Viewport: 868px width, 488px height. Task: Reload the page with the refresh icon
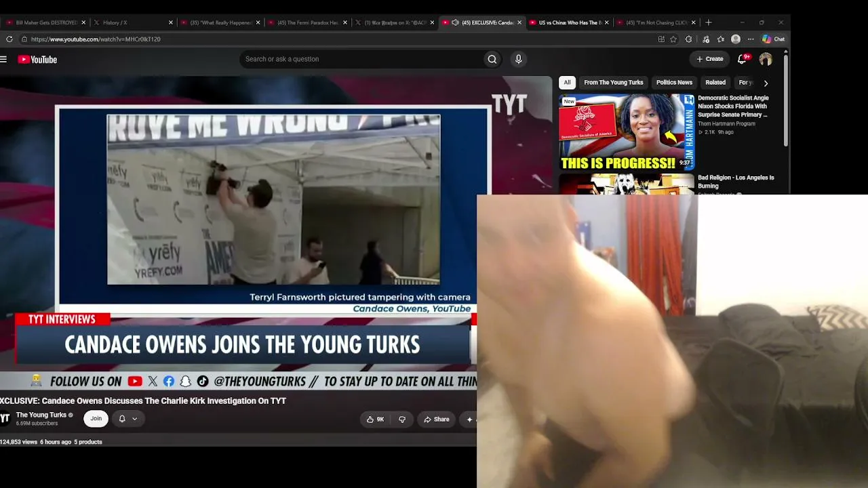click(9, 39)
